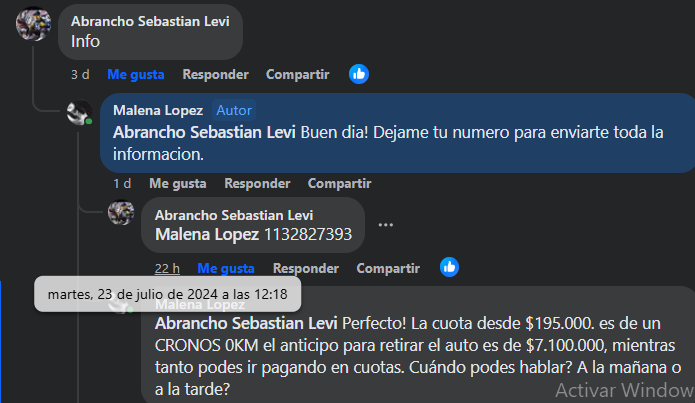Screen dimensions: 695x403
Task: Click Abrancho's avatar next to the phone number reply
Action: pos(121,214)
